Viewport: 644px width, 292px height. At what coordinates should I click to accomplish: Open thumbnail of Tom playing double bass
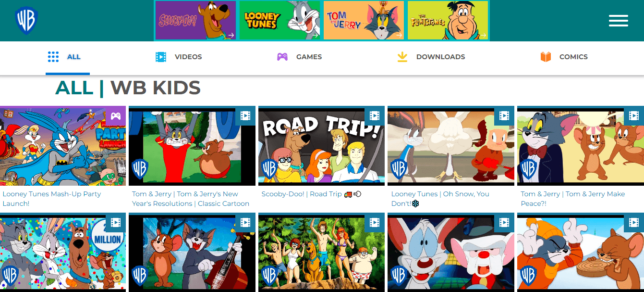(192, 253)
